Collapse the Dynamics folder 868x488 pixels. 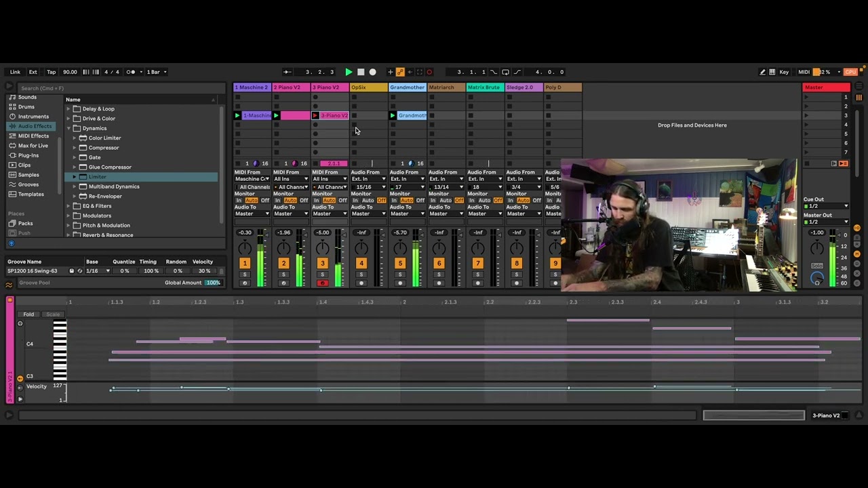[x=68, y=128]
